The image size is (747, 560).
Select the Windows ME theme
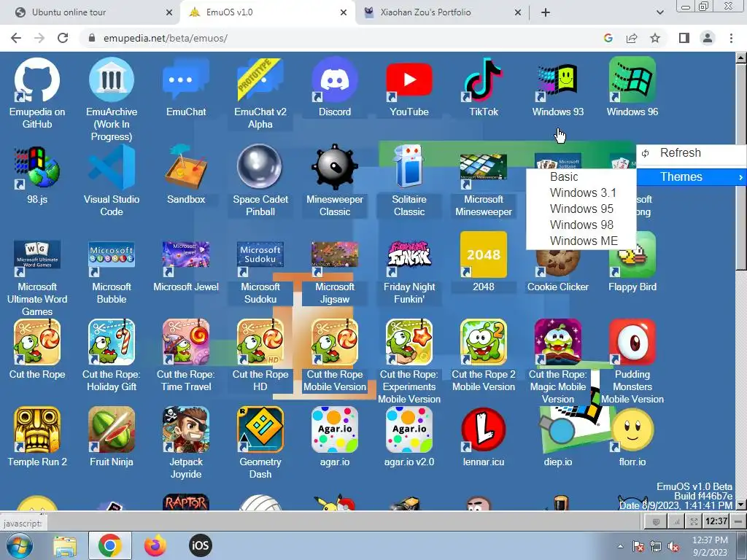pyautogui.click(x=584, y=241)
